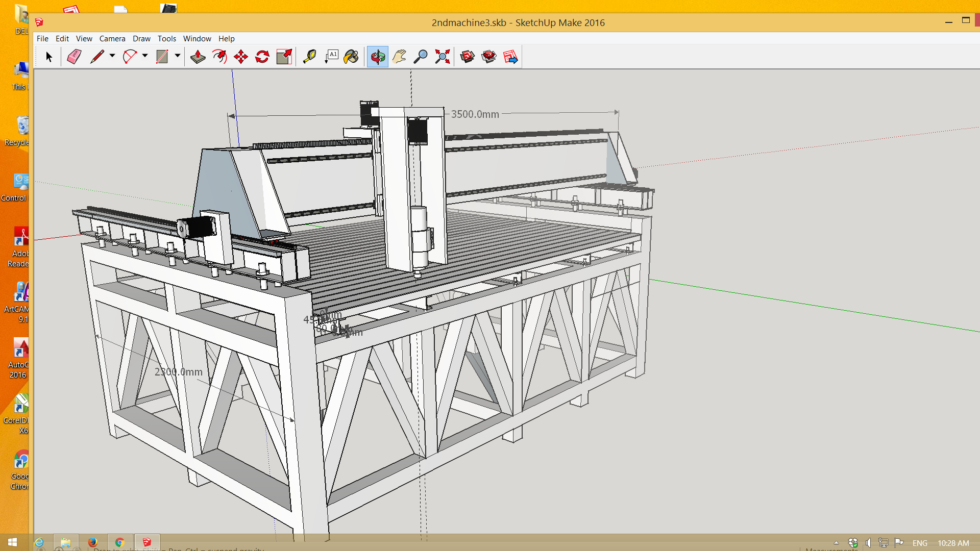Viewport: 980px width, 551px height.
Task: Select the Move tool
Action: click(241, 57)
